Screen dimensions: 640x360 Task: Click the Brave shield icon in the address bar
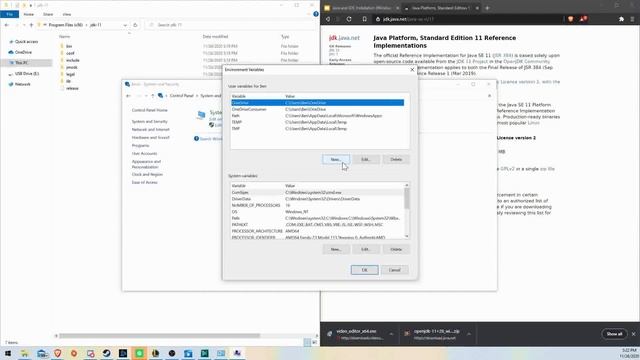coord(570,19)
